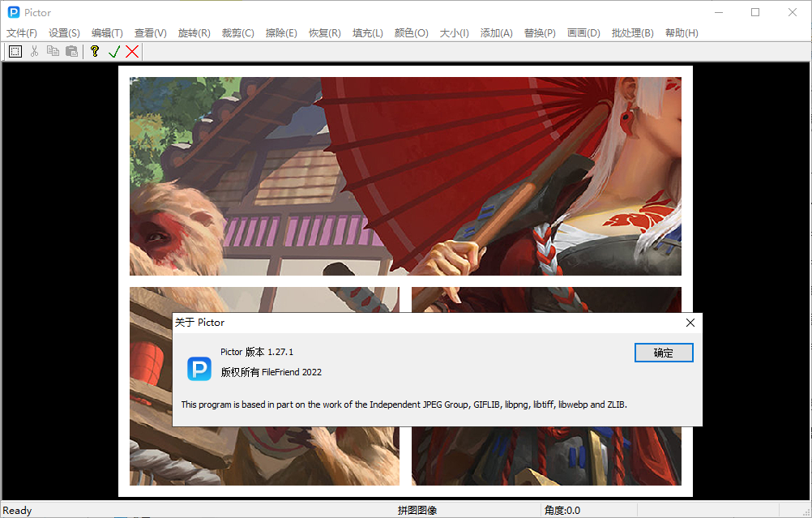Open the 颜色(O) menu
Image resolution: width=812 pixels, height=518 pixels.
coord(411,33)
